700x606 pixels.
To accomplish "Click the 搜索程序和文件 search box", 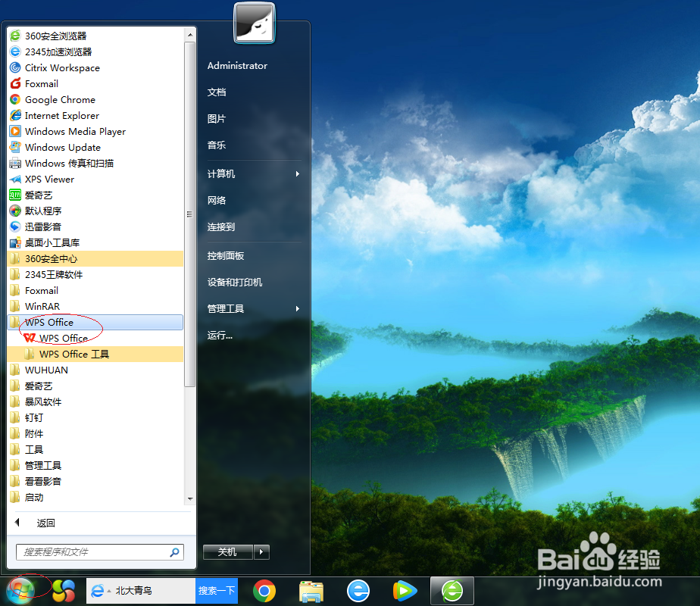I will click(x=100, y=552).
